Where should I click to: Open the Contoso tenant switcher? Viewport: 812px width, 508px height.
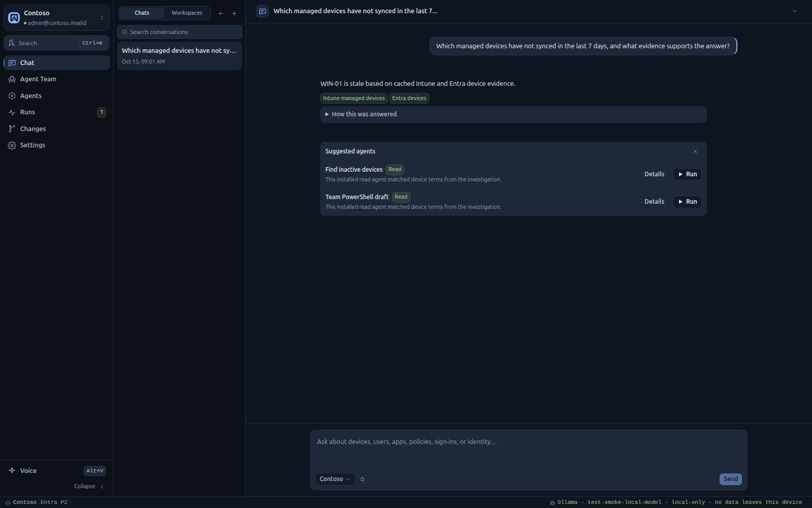pyautogui.click(x=56, y=18)
